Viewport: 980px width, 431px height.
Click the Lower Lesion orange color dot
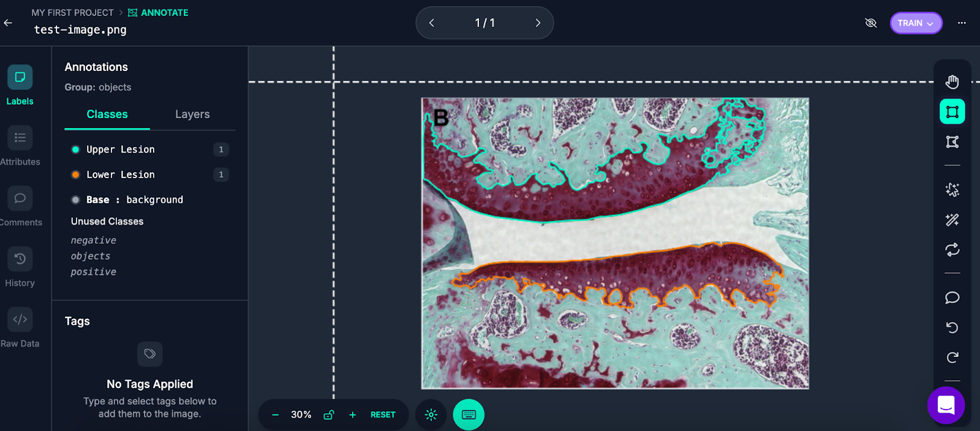point(75,174)
